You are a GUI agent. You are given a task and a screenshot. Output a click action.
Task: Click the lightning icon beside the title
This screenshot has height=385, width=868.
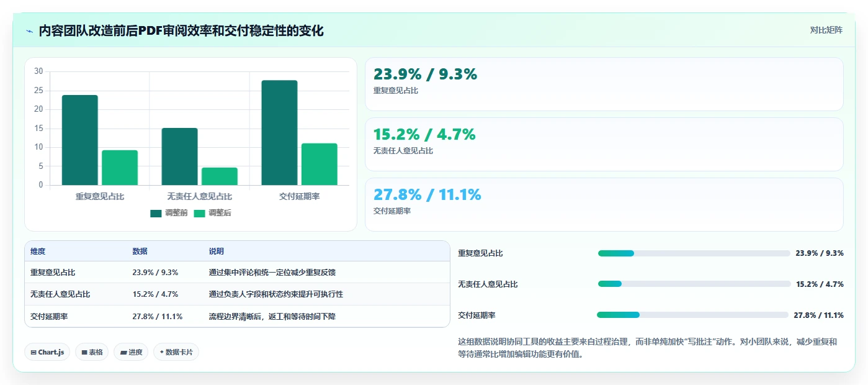click(30, 31)
